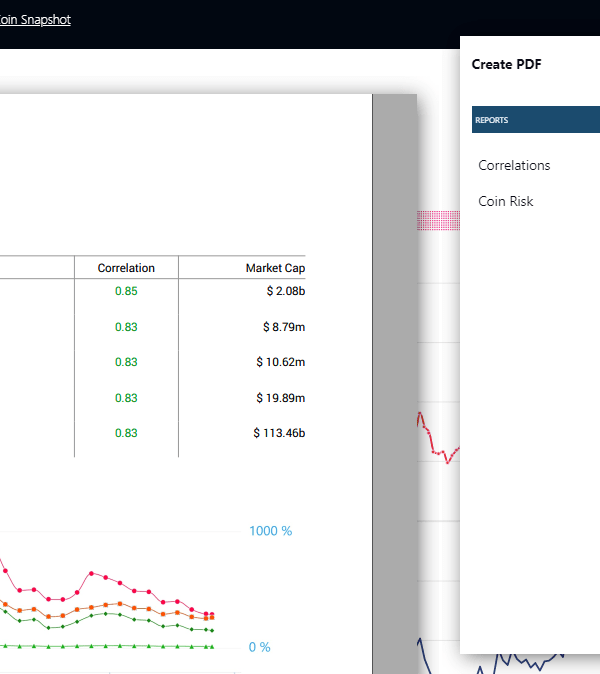The image size is (600, 674).
Task: Click the last green triangle marker on the chart
Action: [211, 647]
